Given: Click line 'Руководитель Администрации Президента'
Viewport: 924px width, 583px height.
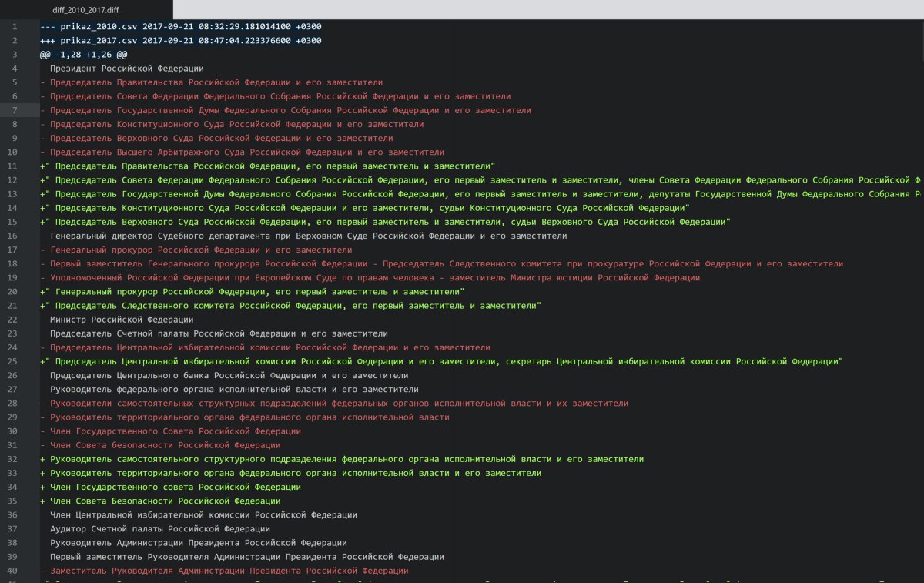Looking at the screenshot, I should coord(198,542).
